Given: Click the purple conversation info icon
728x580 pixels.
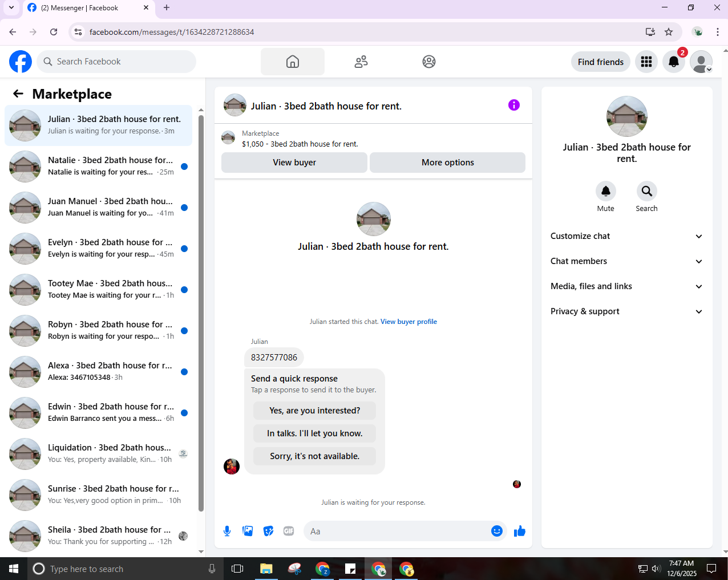Looking at the screenshot, I should [514, 105].
